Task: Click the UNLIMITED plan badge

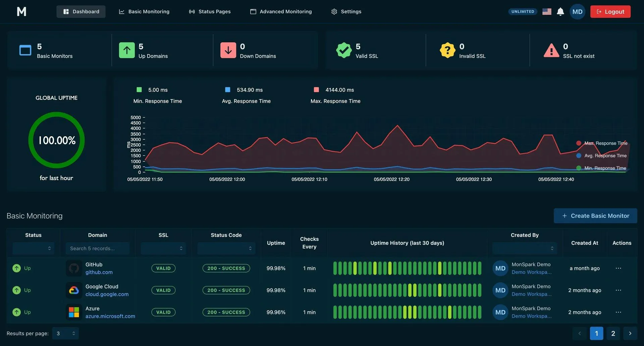Action: (523, 12)
